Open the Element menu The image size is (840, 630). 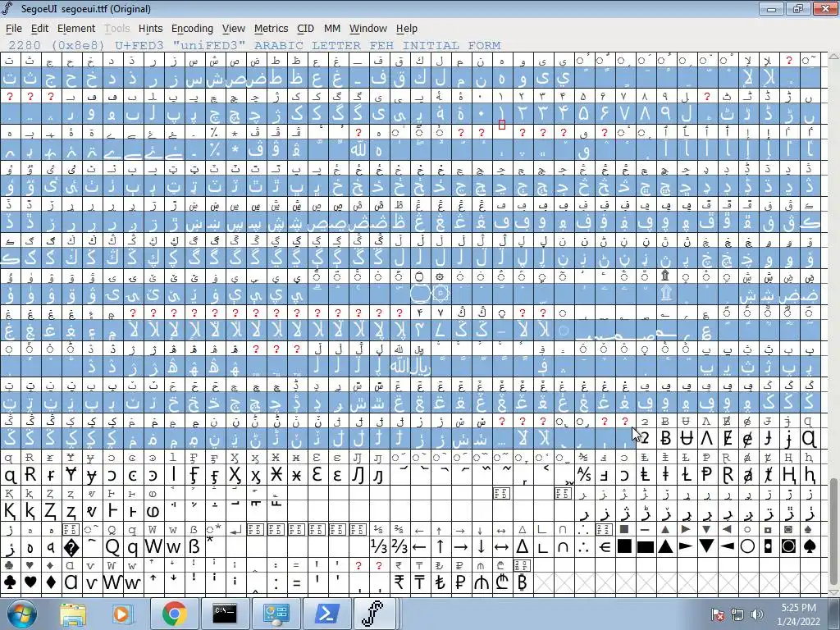[x=76, y=29]
